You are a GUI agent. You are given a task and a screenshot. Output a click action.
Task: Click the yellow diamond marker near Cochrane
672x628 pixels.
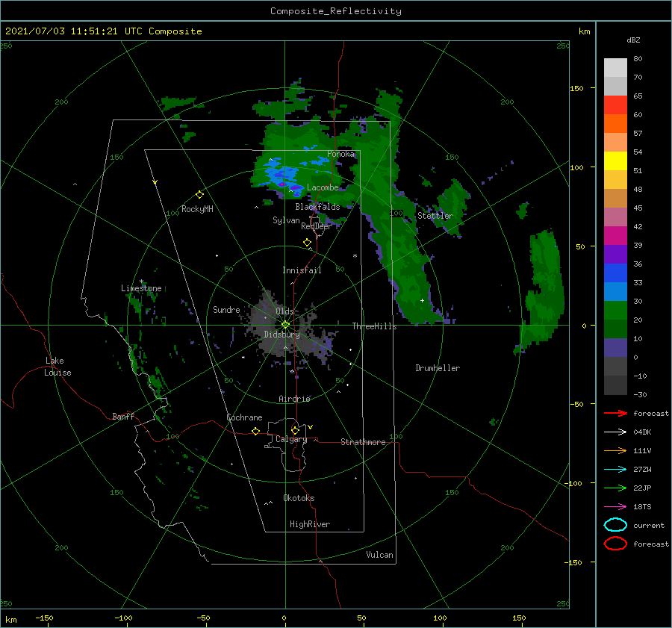coord(256,431)
